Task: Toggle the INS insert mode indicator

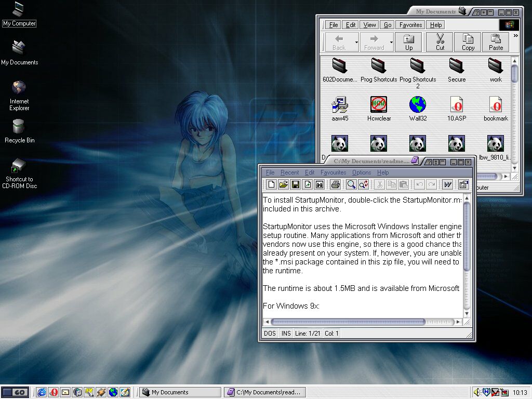Action: 286,334
